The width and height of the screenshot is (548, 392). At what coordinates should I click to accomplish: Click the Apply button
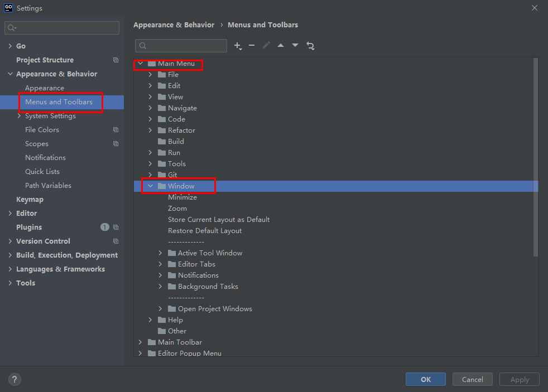coord(520,379)
